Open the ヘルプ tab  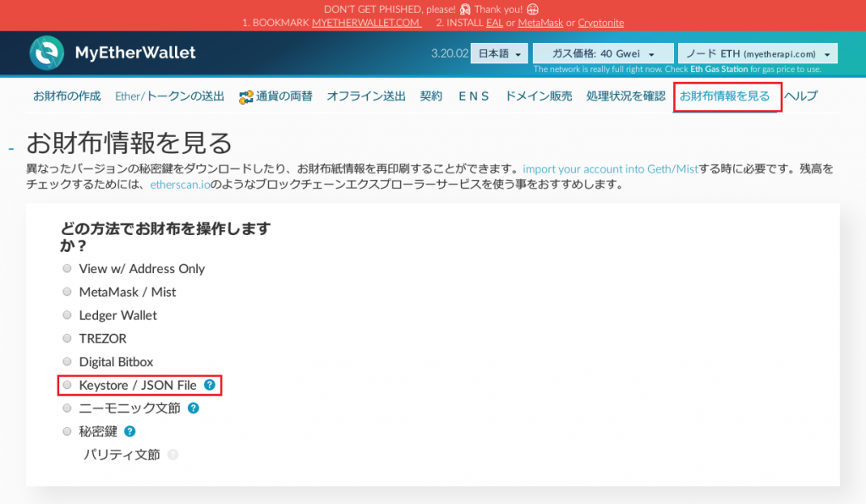801,96
